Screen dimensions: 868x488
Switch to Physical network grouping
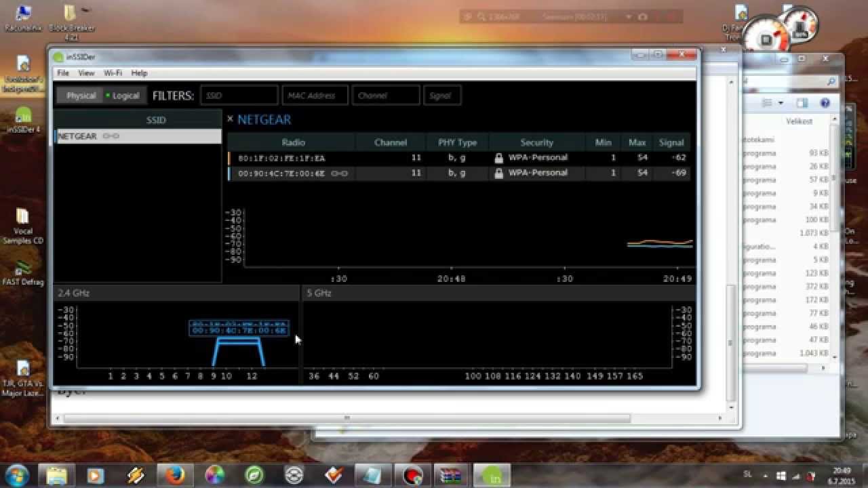[x=81, y=96]
